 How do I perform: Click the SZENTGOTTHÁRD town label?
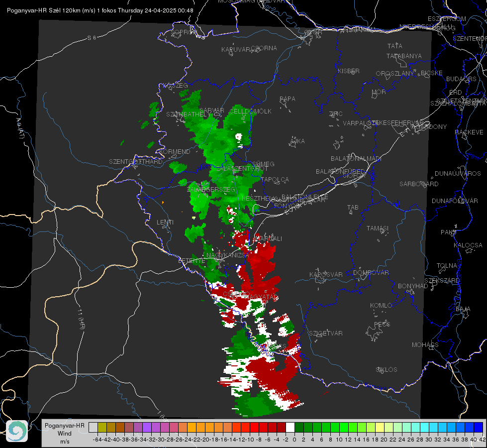pyautogui.click(x=136, y=162)
